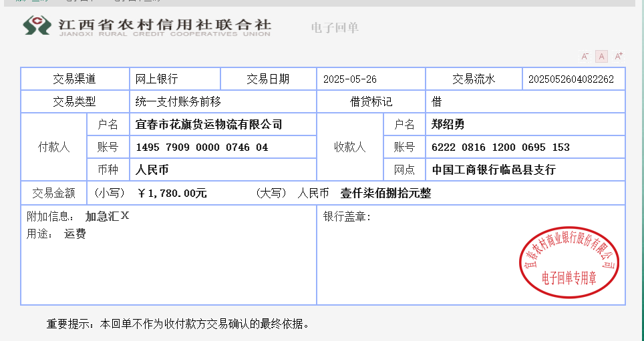Select transaction type 统一支付账务前移

178,101
